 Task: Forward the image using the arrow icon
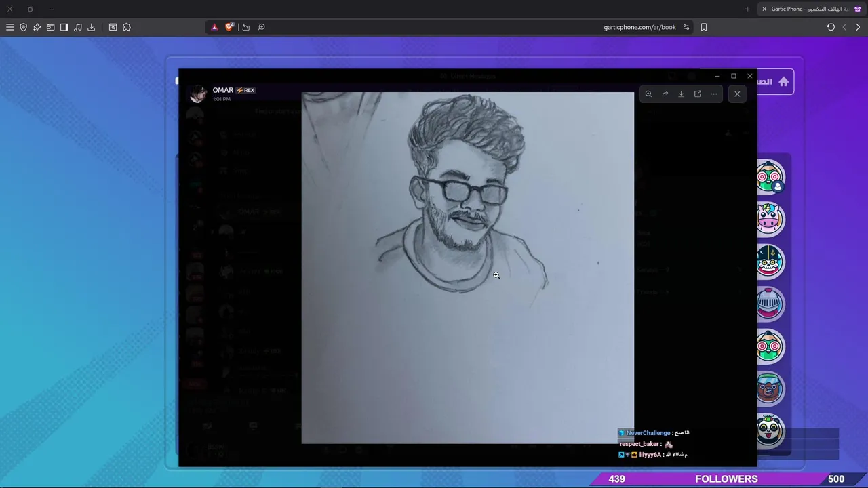[x=665, y=94]
